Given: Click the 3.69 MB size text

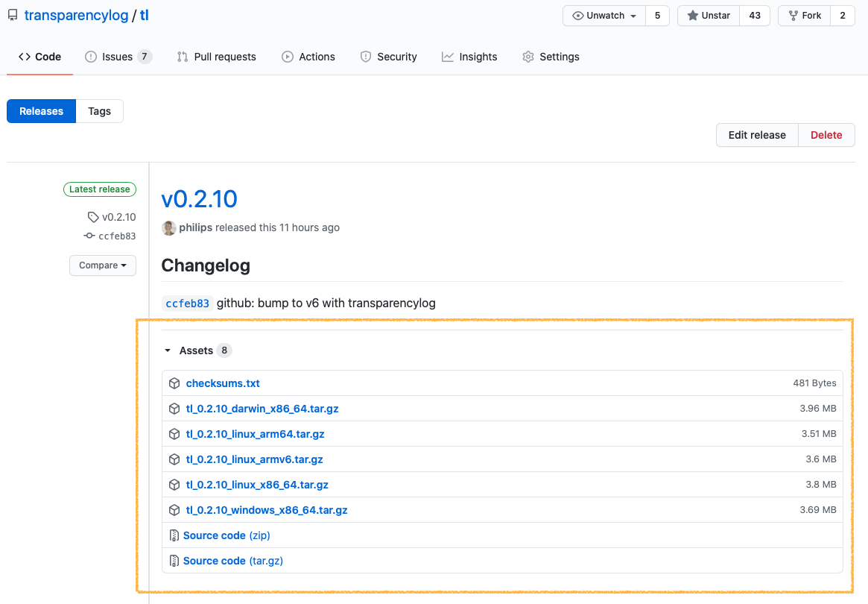Looking at the screenshot, I should [817, 510].
